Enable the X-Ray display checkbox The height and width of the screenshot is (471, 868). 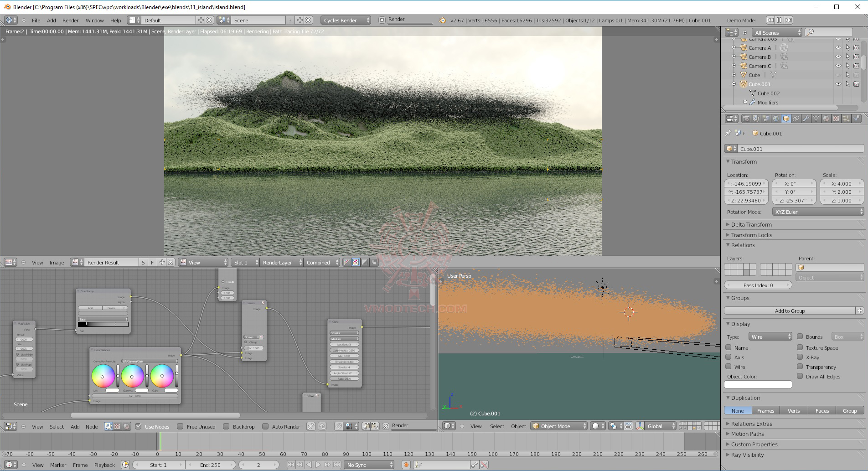[x=800, y=357]
